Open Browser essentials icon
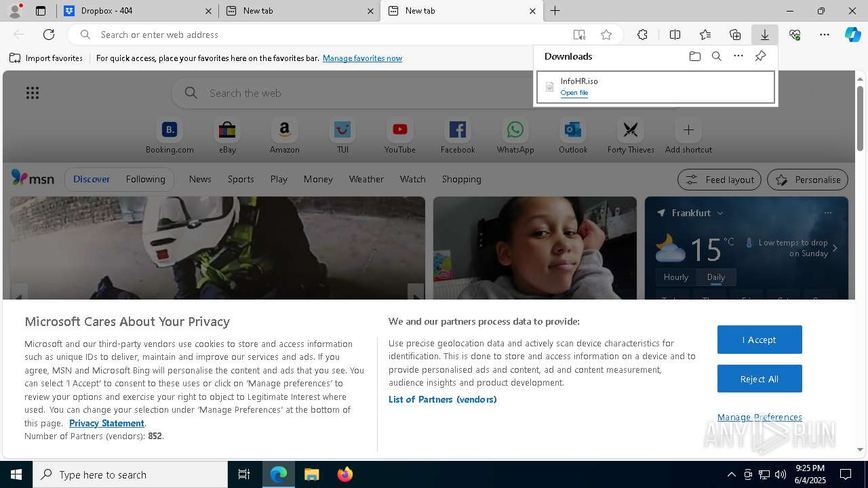The image size is (868, 488). point(795,35)
